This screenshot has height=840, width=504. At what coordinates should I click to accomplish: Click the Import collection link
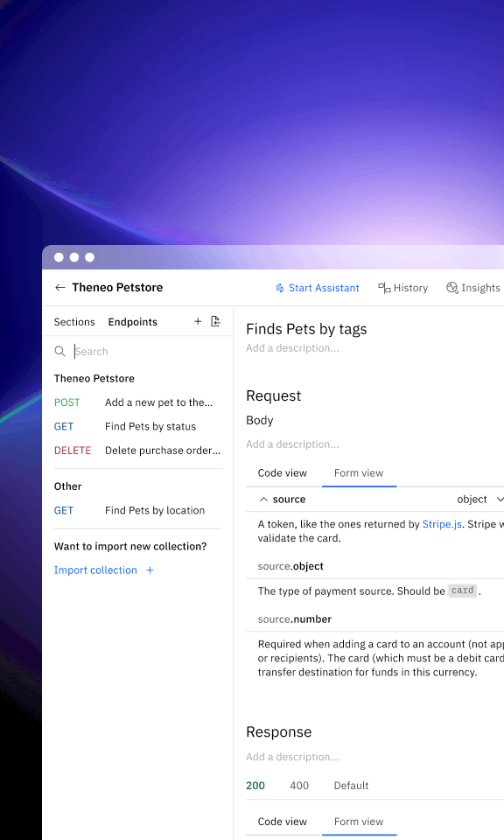95,570
